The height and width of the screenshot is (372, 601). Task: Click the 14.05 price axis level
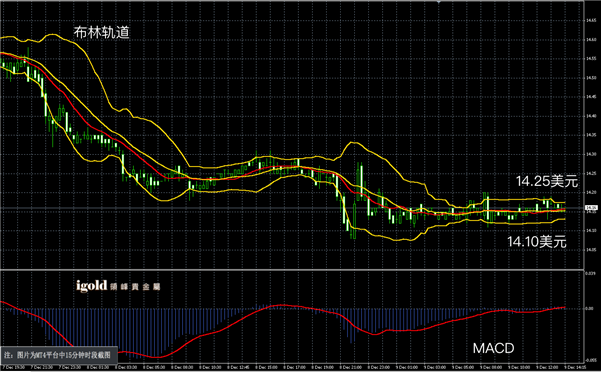point(591,250)
